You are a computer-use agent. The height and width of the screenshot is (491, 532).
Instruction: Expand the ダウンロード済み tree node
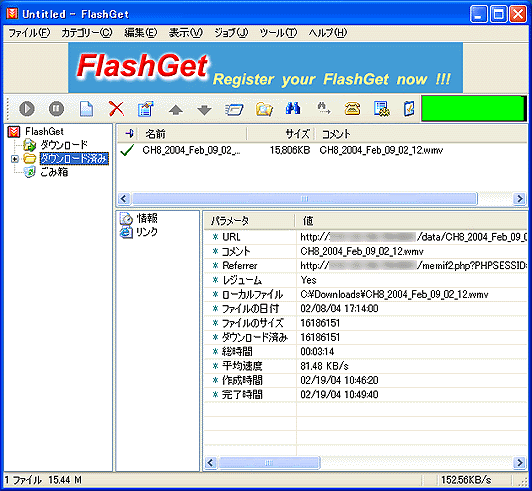click(x=15, y=159)
